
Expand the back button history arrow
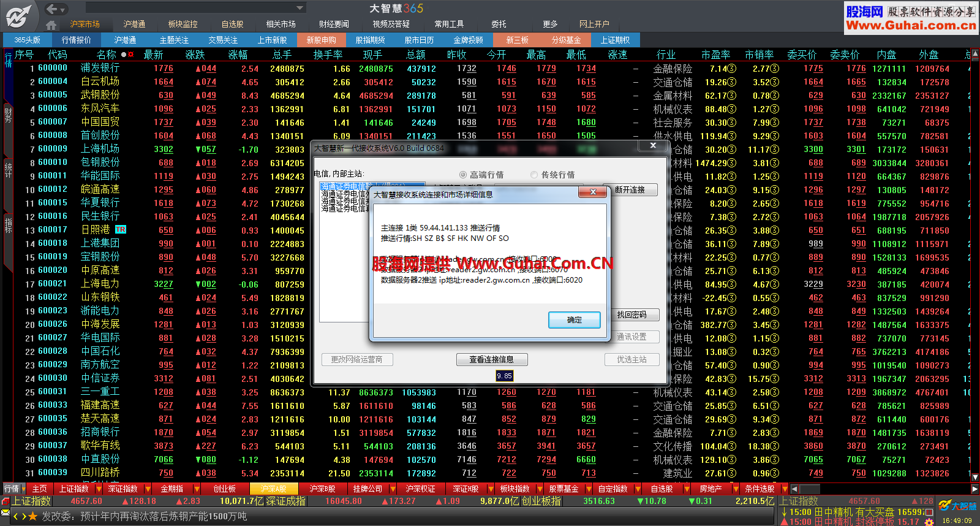coord(63,10)
